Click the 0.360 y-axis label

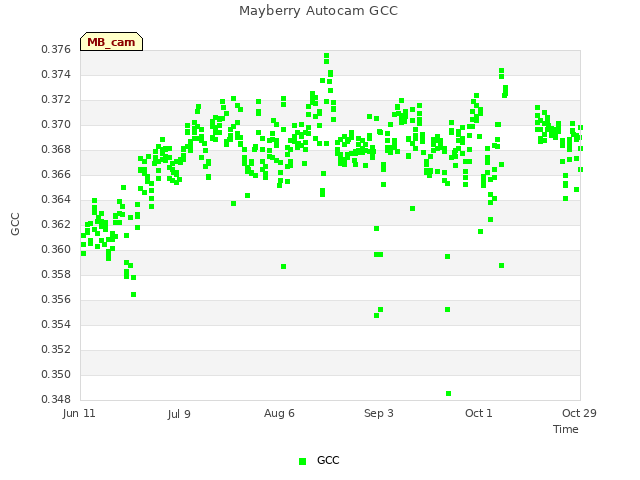(56, 249)
